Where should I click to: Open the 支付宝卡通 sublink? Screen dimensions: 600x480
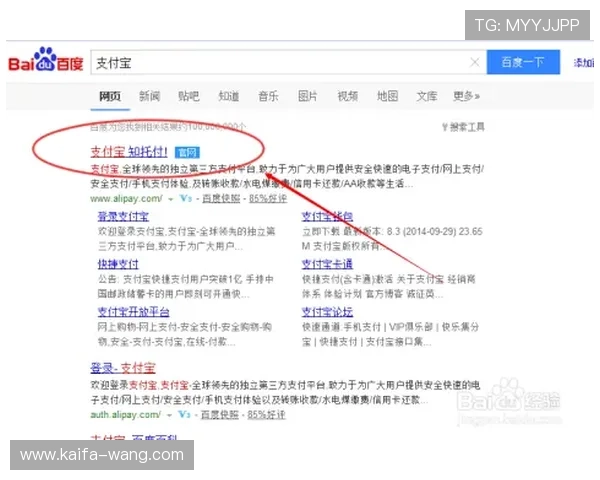click(x=327, y=264)
